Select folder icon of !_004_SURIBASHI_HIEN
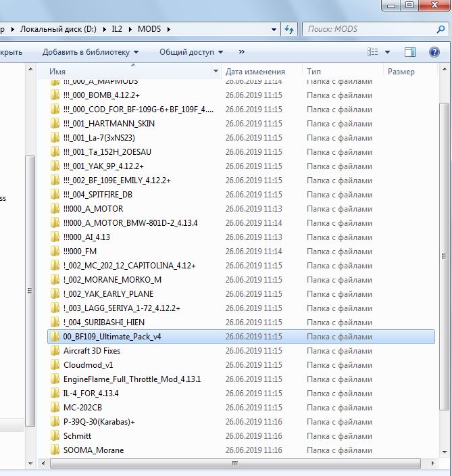This screenshot has width=452, height=476. pyautogui.click(x=55, y=323)
